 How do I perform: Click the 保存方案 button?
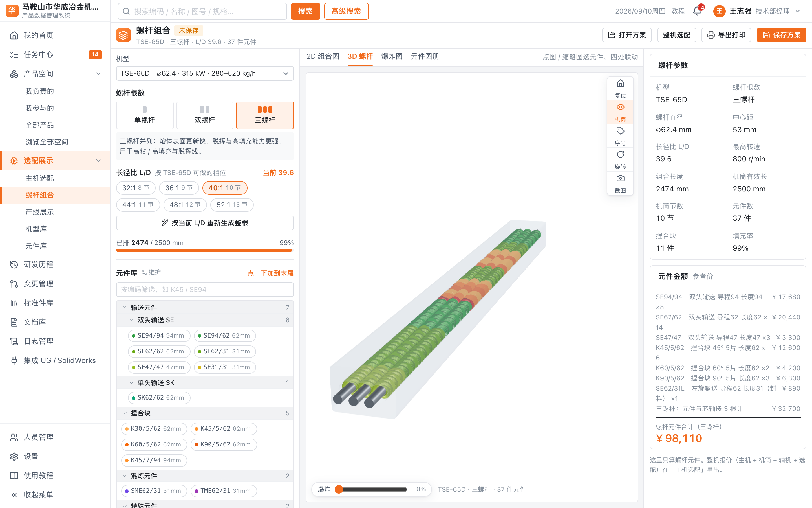click(x=781, y=35)
